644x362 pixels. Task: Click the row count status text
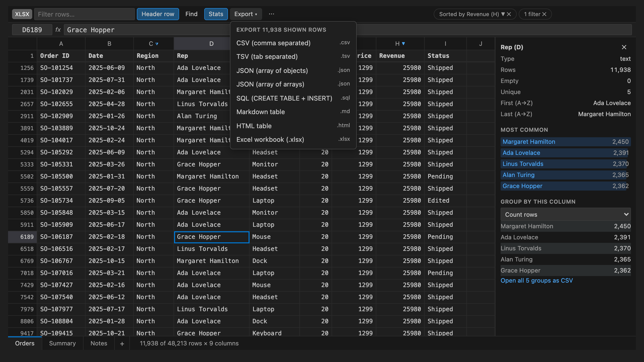[189, 343]
